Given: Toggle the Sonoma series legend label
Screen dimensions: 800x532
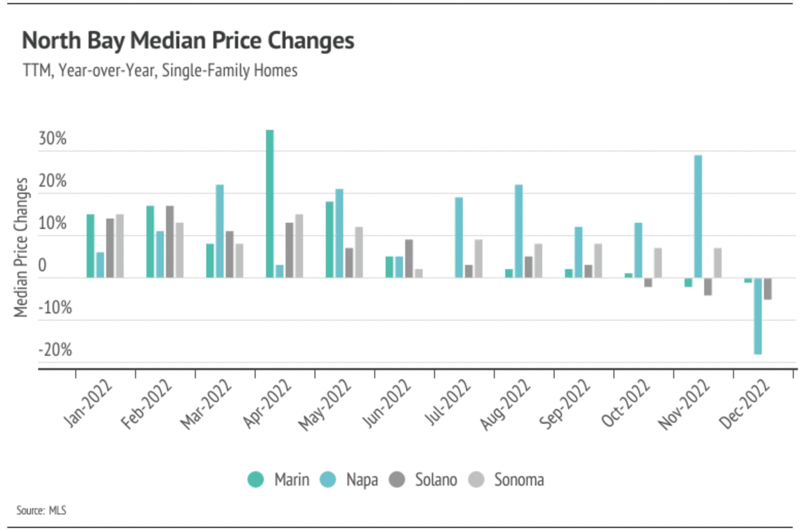Looking at the screenshot, I should [x=519, y=479].
